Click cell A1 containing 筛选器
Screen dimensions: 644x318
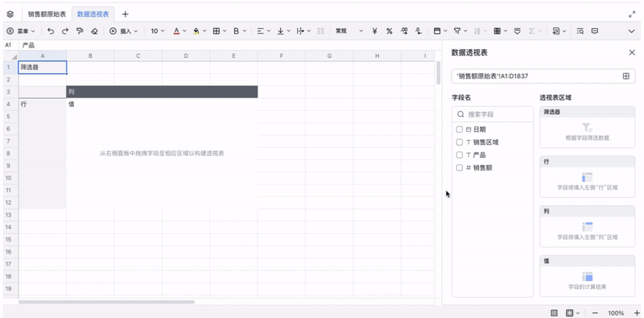tap(43, 68)
